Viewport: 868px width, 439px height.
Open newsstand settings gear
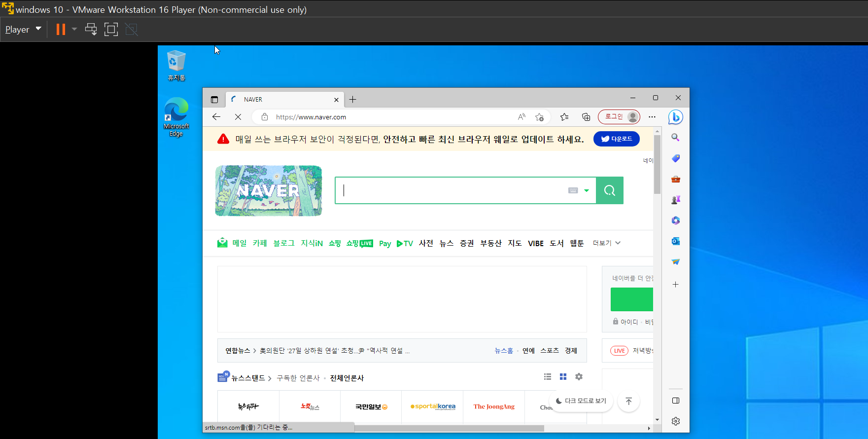click(579, 377)
